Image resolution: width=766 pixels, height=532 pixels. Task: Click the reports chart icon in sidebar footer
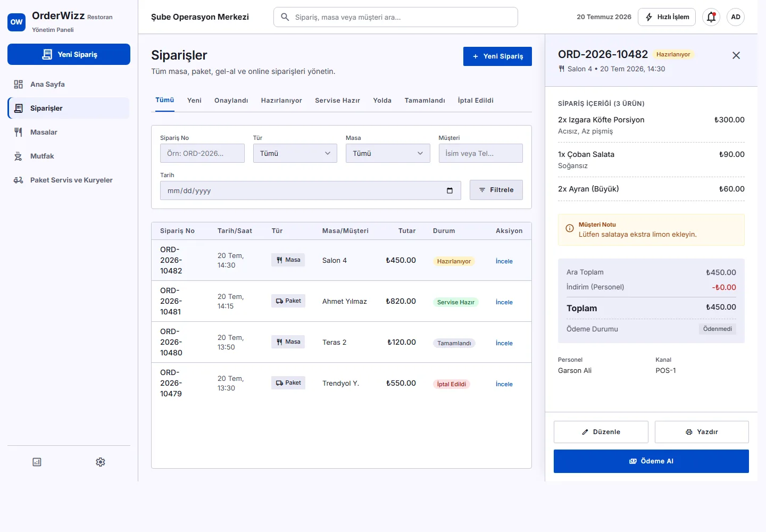pyautogui.click(x=37, y=462)
